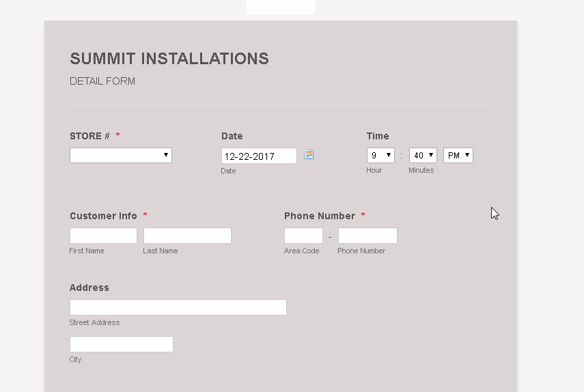The height and width of the screenshot is (392, 584).
Task: Click the Date field with 12-22-2017
Action: [259, 156]
